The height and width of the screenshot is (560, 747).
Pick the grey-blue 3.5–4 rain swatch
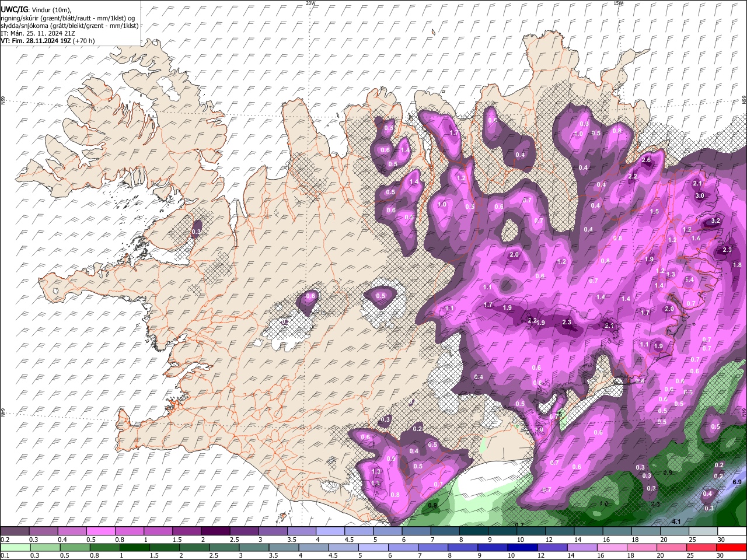[284, 547]
